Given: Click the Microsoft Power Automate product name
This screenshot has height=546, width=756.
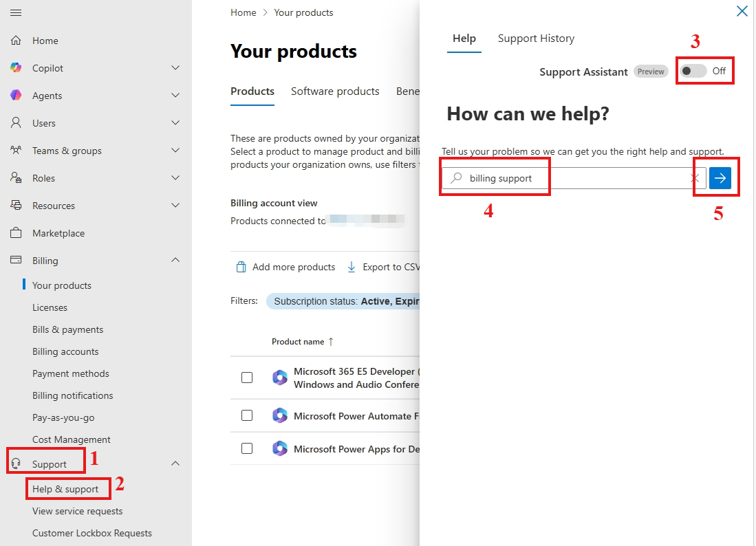Looking at the screenshot, I should pyautogui.click(x=356, y=416).
